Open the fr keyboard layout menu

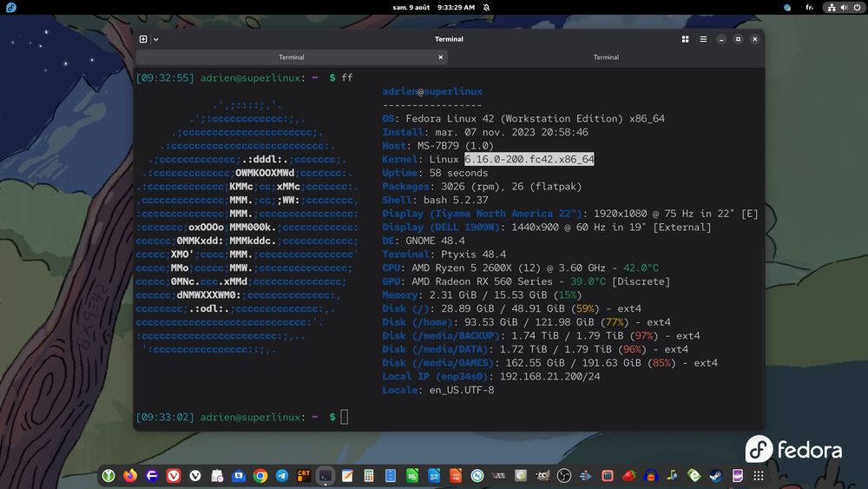click(x=809, y=7)
